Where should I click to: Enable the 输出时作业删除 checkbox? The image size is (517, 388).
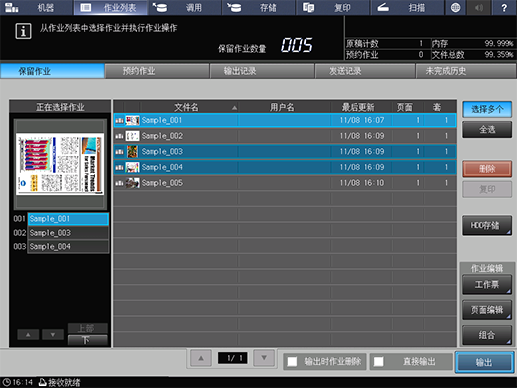[x=292, y=362]
